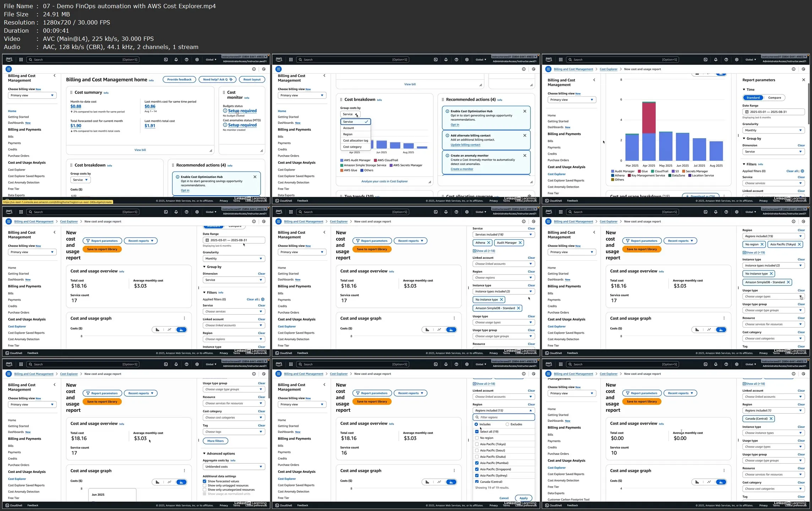Enable 'Show only untagged resources'

tap(205, 485)
